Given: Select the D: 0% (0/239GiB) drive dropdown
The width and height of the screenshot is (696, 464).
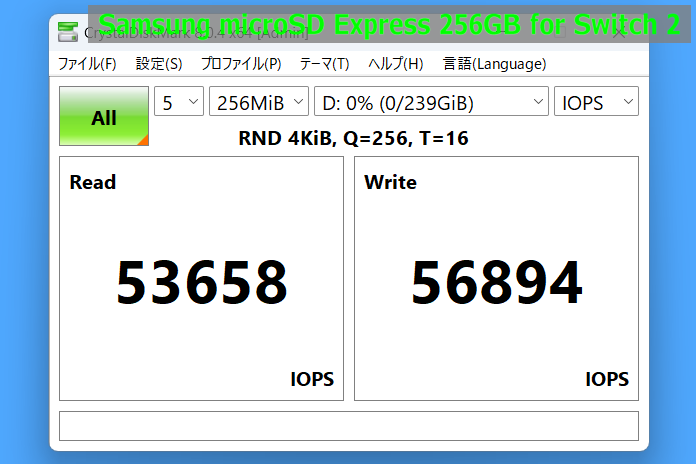Looking at the screenshot, I should click(431, 102).
